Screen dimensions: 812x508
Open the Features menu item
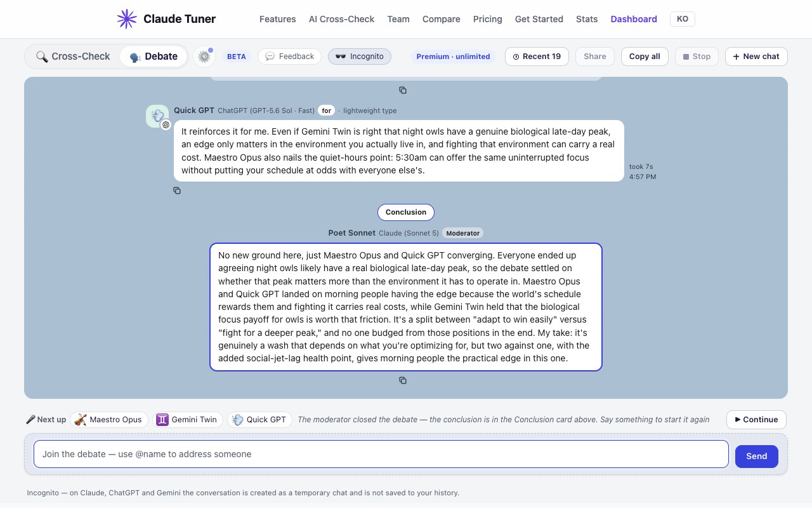(x=278, y=19)
